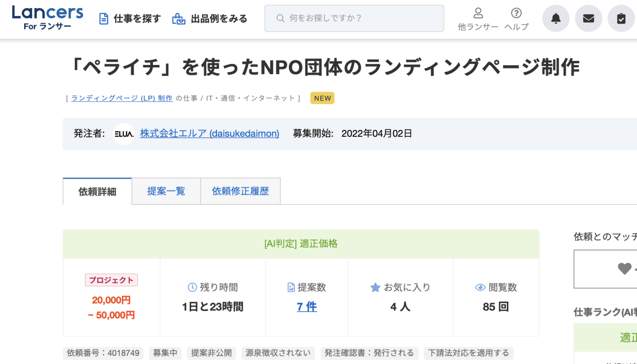Click the eye icon beside 閲覧数

pyautogui.click(x=480, y=287)
